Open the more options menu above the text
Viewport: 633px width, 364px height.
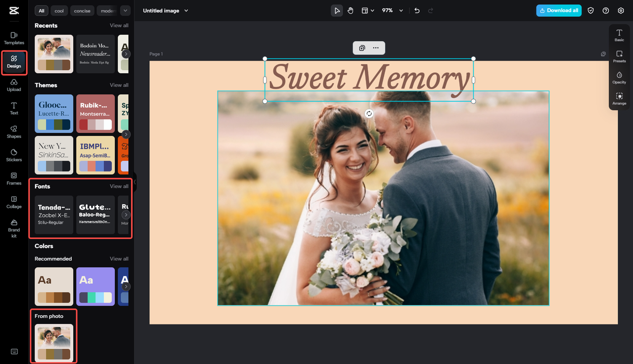(376, 48)
